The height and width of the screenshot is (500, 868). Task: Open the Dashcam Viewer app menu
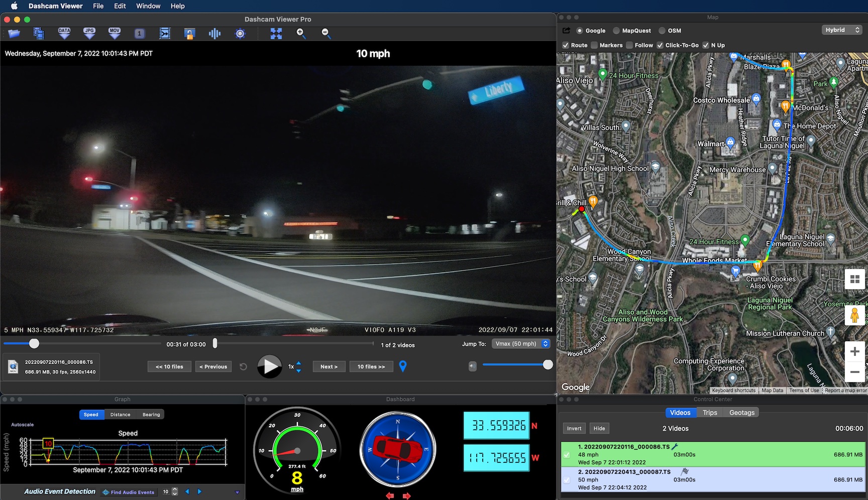(x=55, y=6)
